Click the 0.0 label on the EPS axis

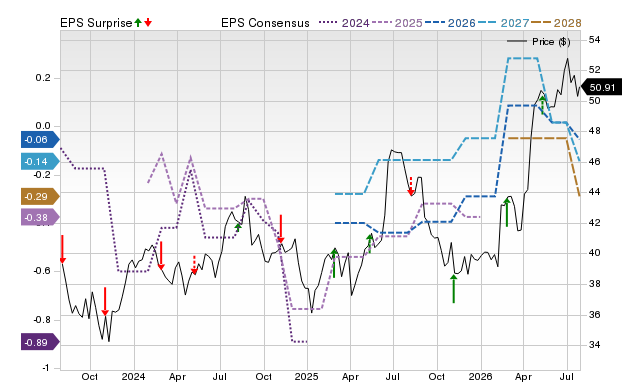(43, 126)
